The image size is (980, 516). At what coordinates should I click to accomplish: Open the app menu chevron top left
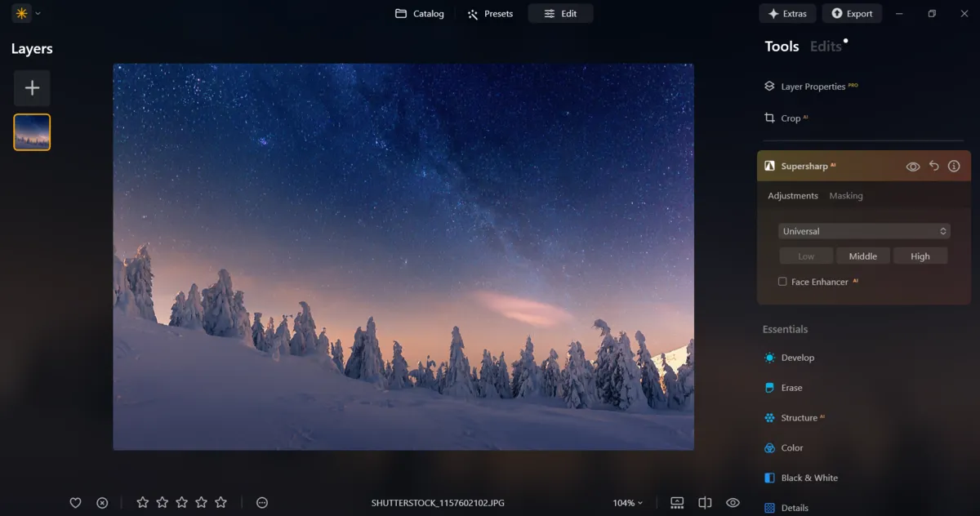point(36,13)
